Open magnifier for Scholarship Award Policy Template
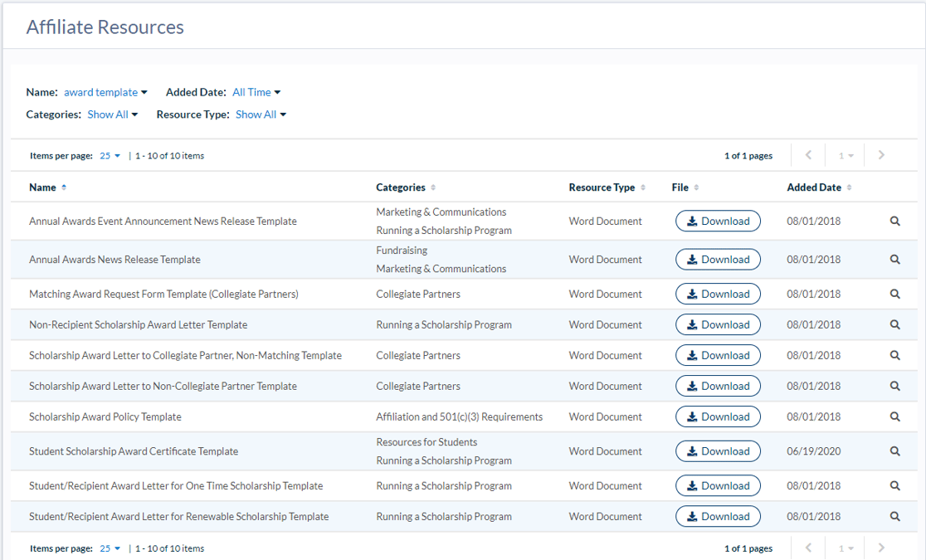This screenshot has width=926, height=560. coord(894,416)
